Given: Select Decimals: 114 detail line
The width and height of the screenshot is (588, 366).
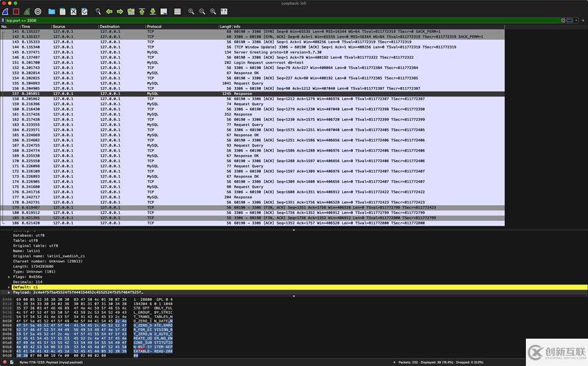Looking at the screenshot, I should (x=27, y=282).
